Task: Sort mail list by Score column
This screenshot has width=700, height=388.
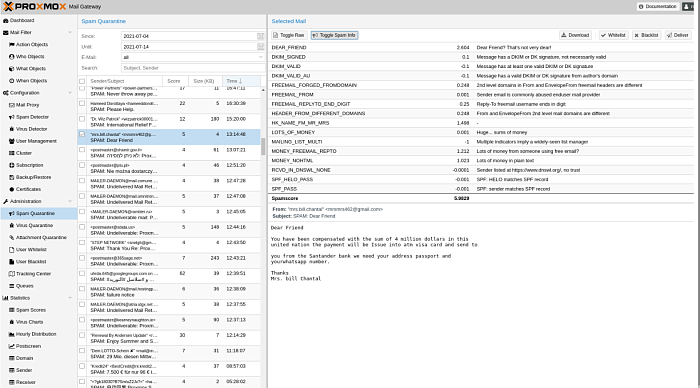Action: coord(175,81)
